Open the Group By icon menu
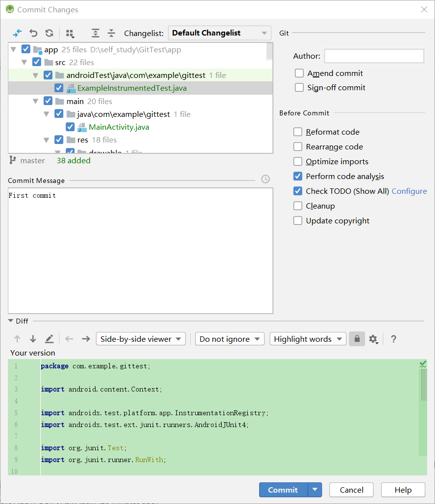435x504 pixels. tap(70, 34)
